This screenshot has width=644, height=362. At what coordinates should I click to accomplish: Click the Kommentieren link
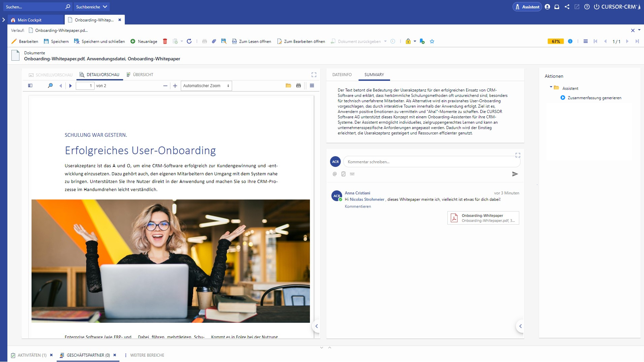(x=358, y=206)
